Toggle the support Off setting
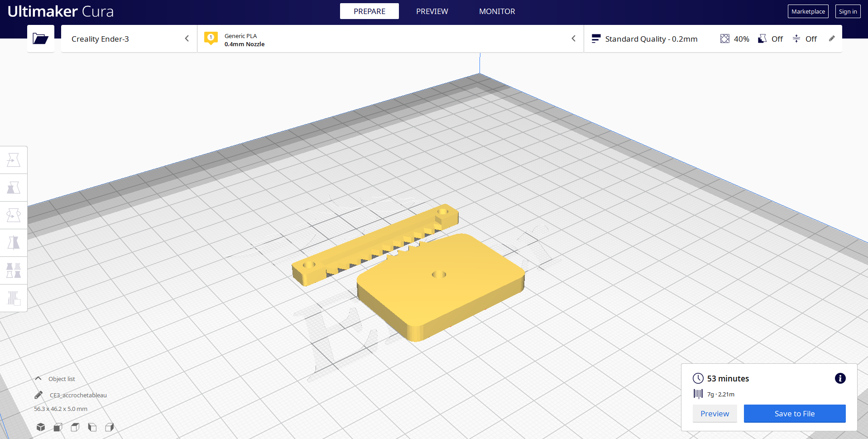This screenshot has height=439, width=868. click(x=770, y=39)
